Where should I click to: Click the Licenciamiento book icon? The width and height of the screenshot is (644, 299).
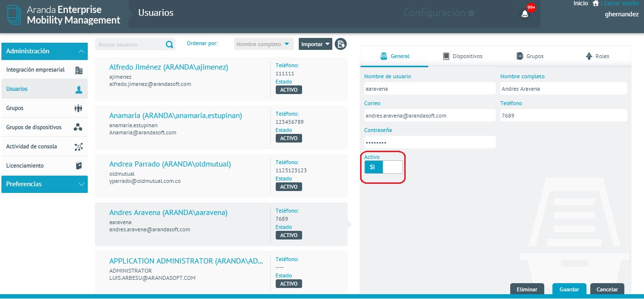(79, 166)
